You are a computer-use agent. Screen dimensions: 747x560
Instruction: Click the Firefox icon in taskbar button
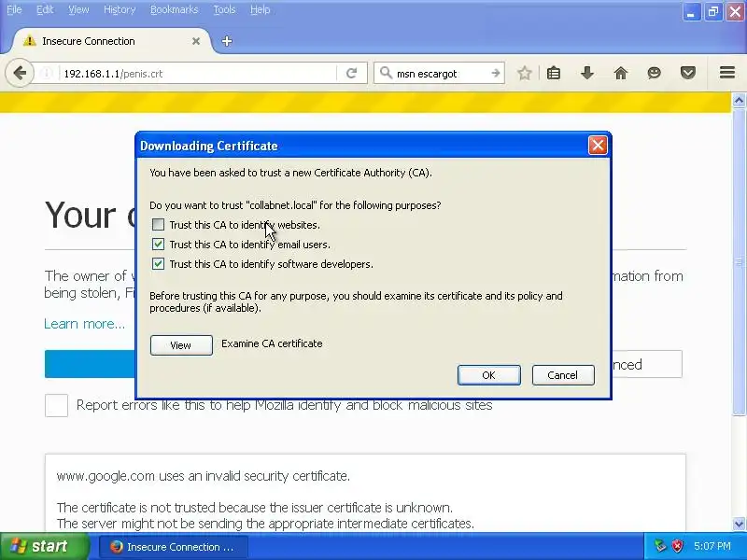[x=116, y=547]
